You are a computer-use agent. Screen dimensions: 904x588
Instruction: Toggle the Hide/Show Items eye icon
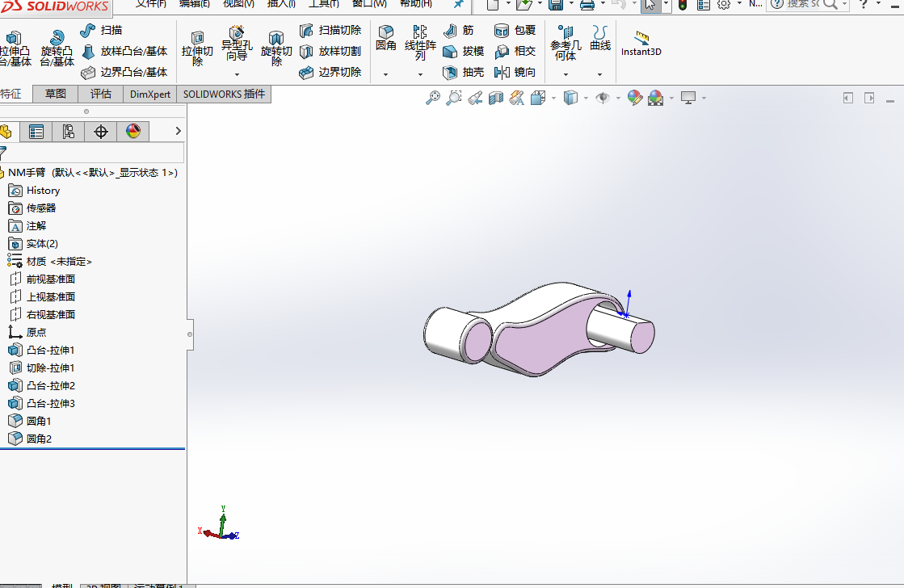[x=603, y=98]
